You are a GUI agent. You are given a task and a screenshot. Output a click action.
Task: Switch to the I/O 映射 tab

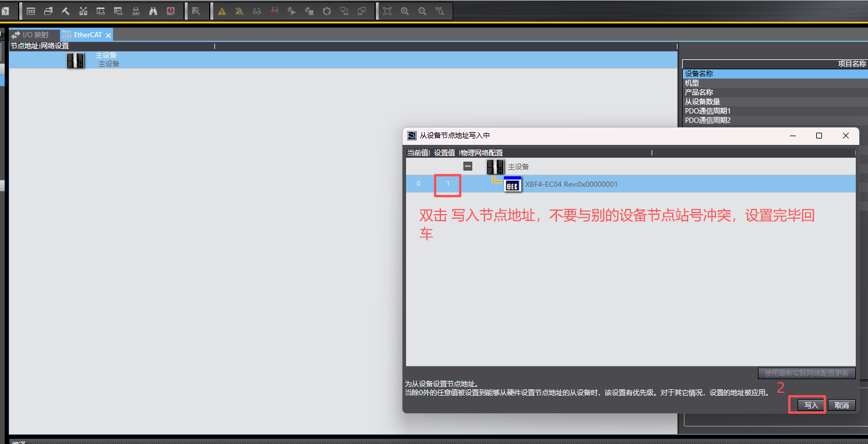point(35,35)
